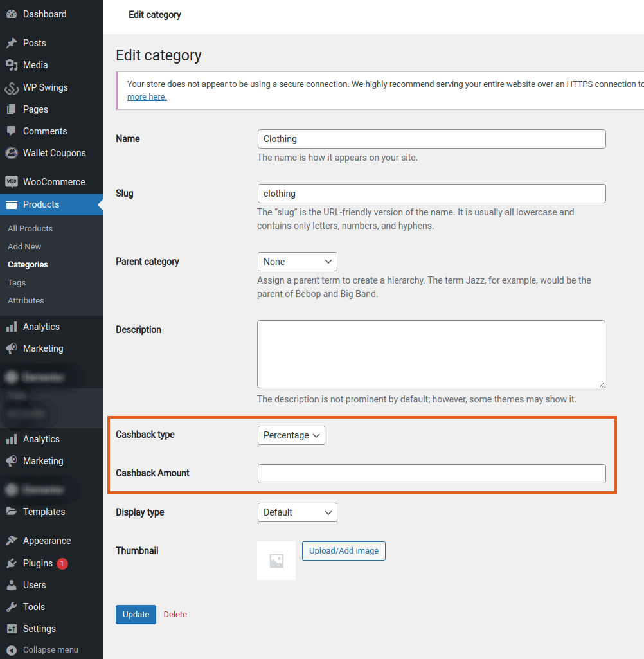Screen dimensions: 644x659
Task: Open the Cashback type Percentage dropdown
Action: [291, 435]
